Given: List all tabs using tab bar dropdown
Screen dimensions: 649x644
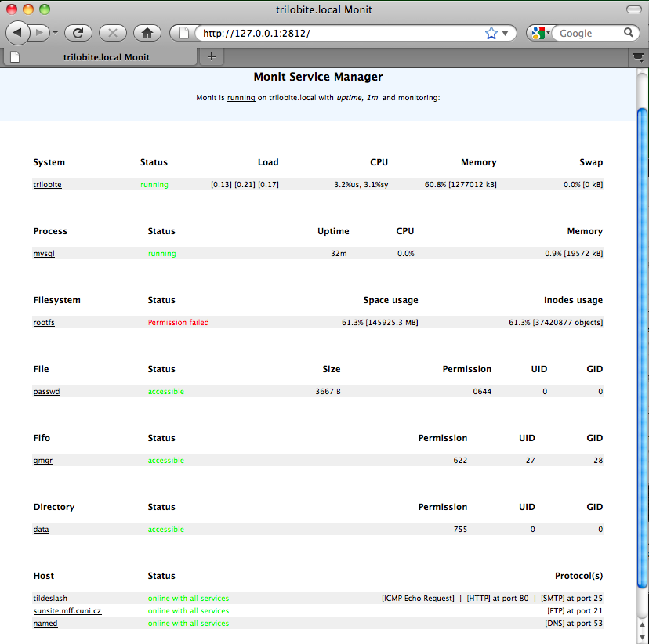Looking at the screenshot, I should click(638, 57).
